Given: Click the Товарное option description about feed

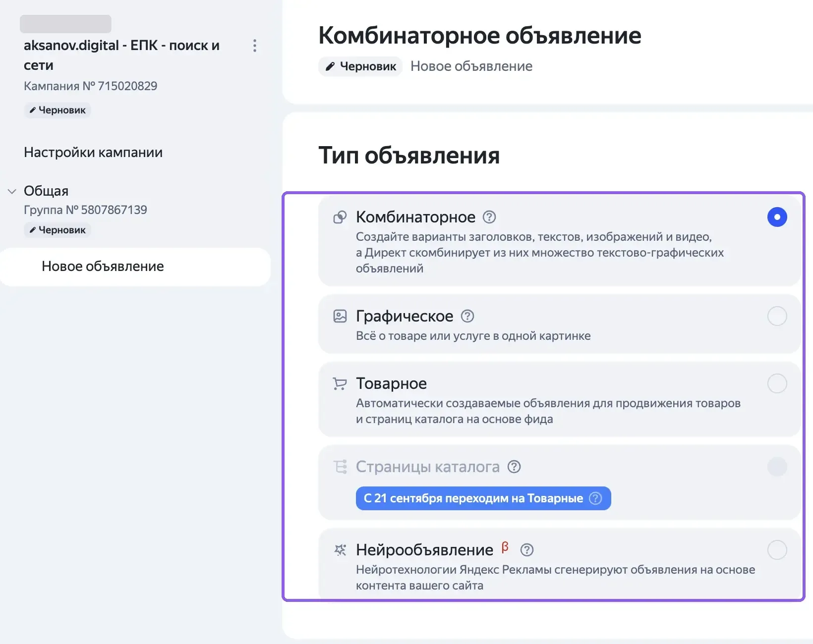Looking at the screenshot, I should pyautogui.click(x=548, y=411).
